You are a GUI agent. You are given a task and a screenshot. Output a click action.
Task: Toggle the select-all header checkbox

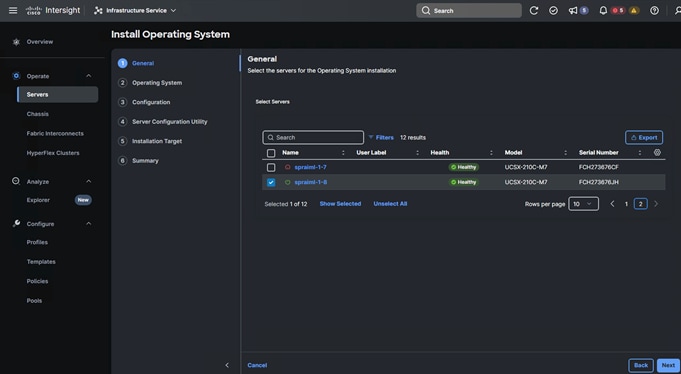point(271,153)
